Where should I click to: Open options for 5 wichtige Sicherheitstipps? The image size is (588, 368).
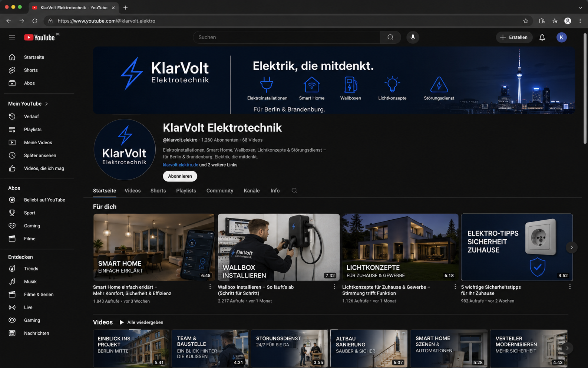570,287
